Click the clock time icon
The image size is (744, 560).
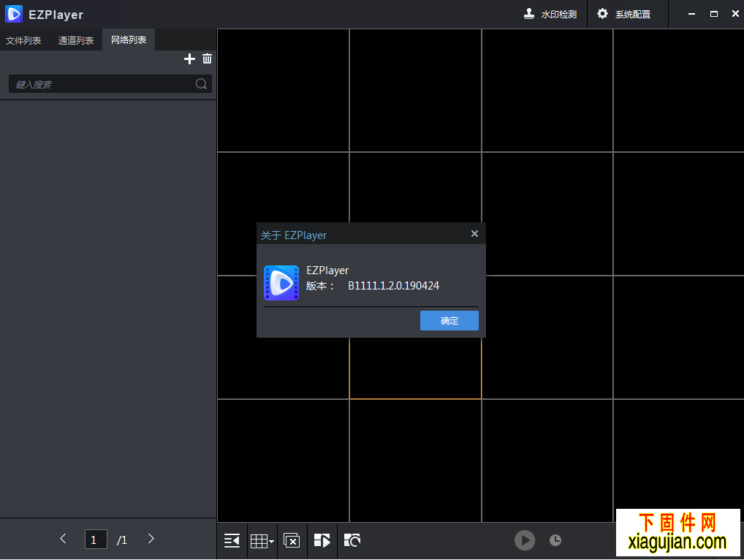point(555,540)
